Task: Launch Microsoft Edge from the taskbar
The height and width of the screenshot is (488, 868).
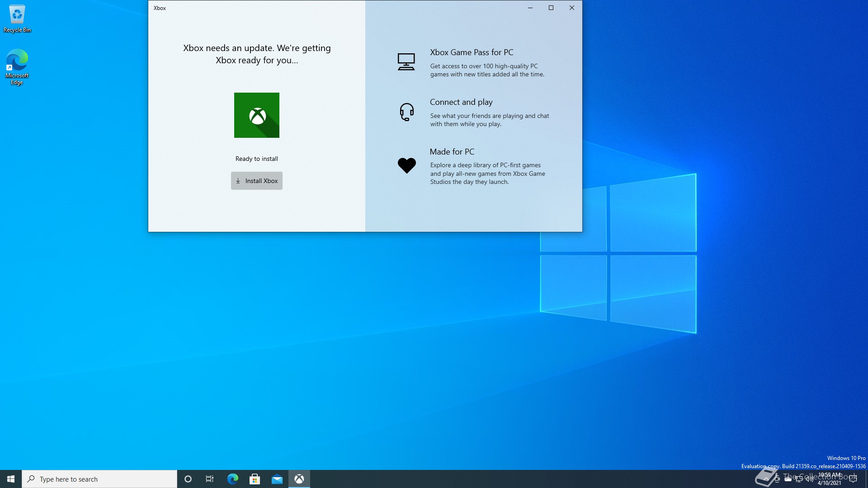Action: (x=232, y=479)
